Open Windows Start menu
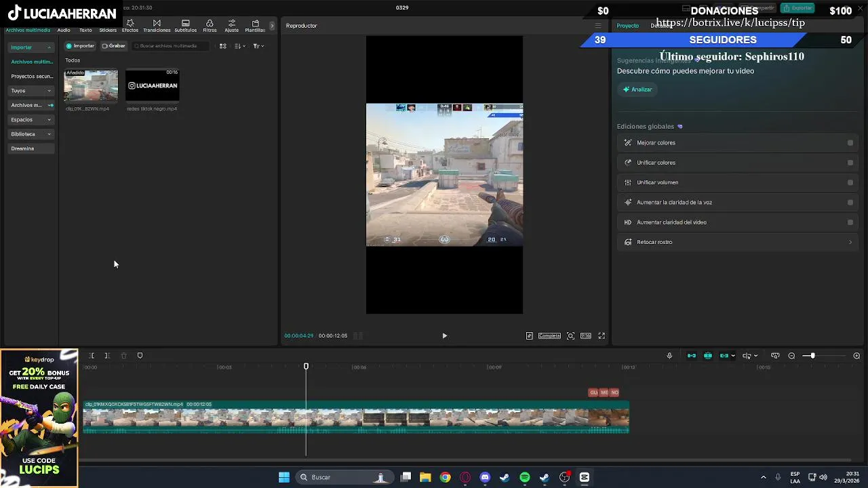The width and height of the screenshot is (868, 488). 284,477
